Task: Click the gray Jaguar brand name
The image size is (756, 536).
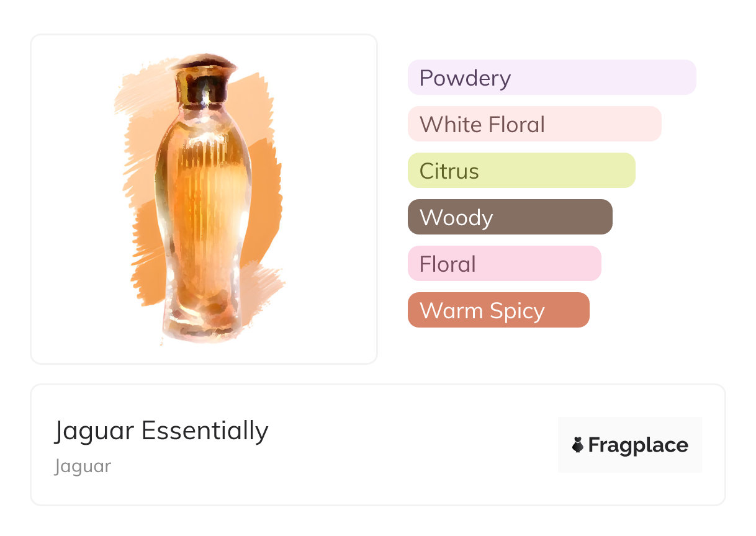Action: (x=83, y=466)
